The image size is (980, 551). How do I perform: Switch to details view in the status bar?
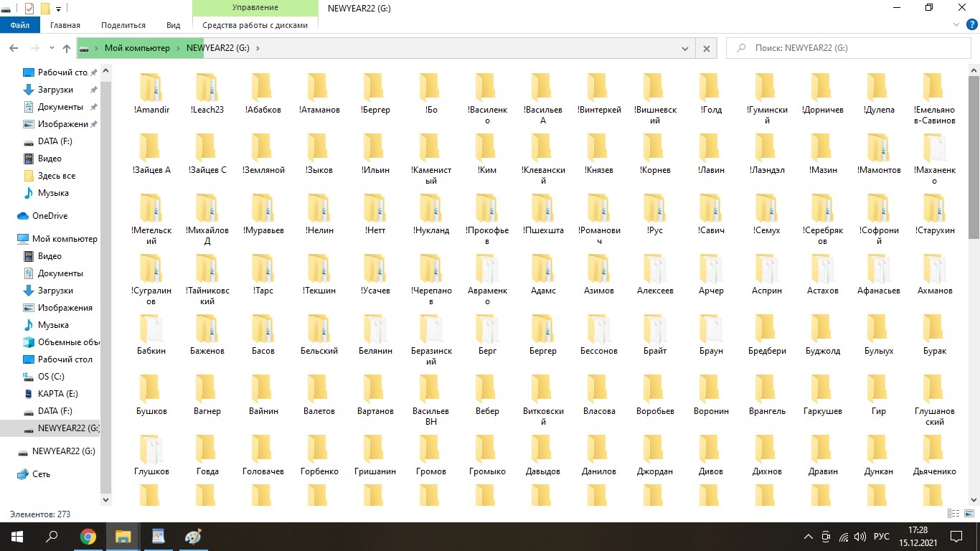pos(953,514)
